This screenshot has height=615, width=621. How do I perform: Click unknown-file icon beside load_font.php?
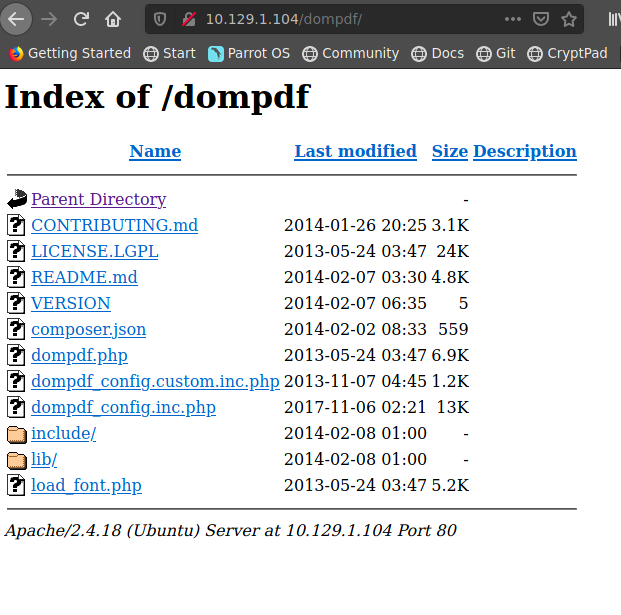tap(16, 485)
